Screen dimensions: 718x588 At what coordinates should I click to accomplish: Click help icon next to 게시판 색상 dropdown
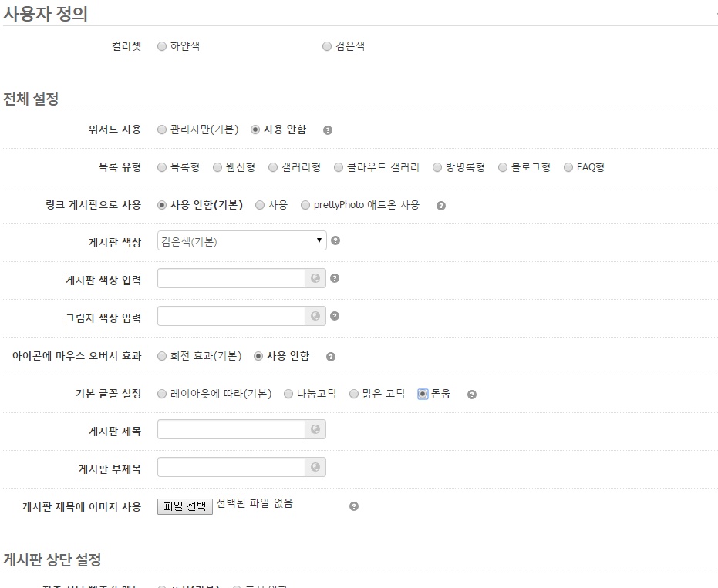(x=335, y=240)
